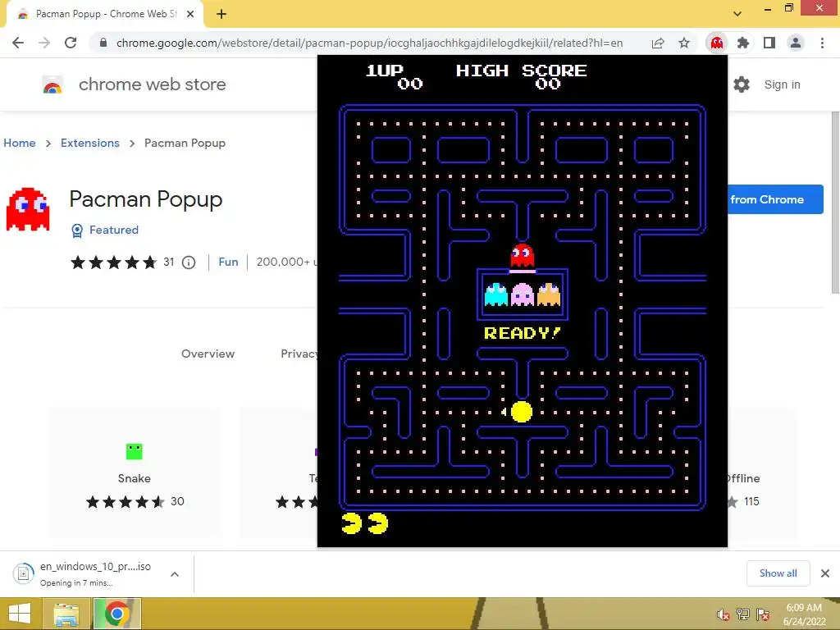Click the page vertical scrollbar

point(835,203)
